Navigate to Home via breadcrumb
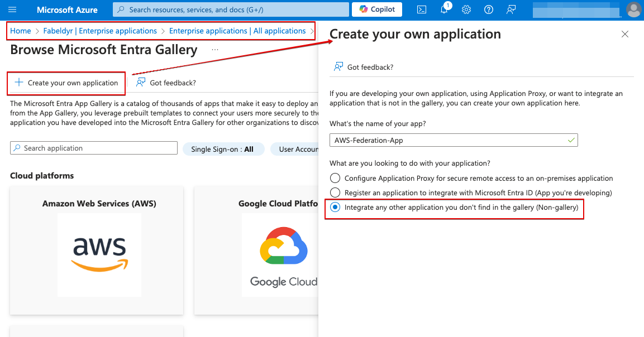Image resolution: width=644 pixels, height=337 pixels. pyautogui.click(x=21, y=31)
